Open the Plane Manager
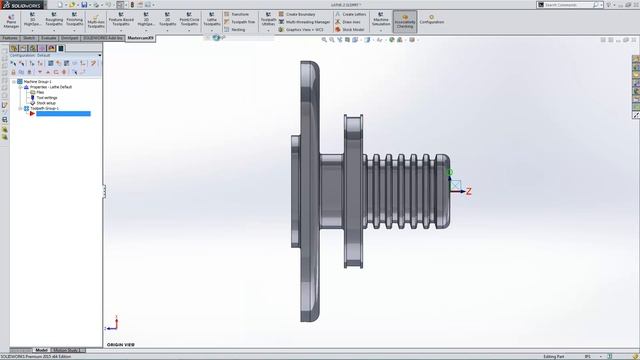 [11, 21]
